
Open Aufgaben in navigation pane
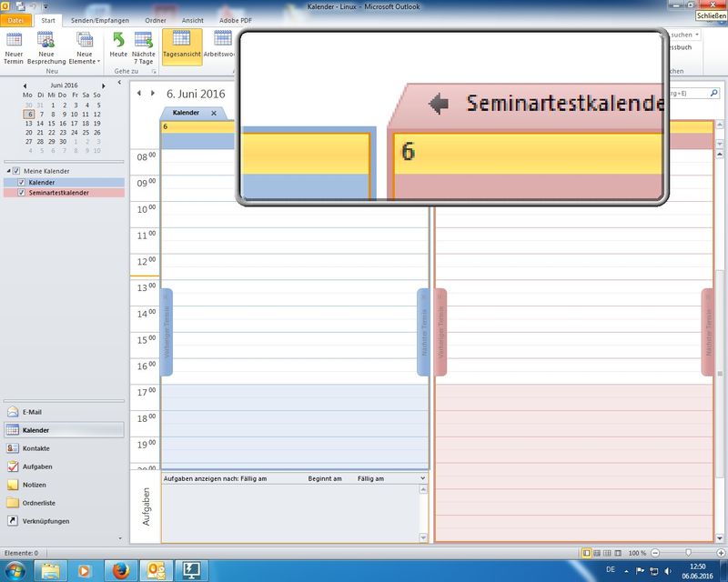point(36,467)
